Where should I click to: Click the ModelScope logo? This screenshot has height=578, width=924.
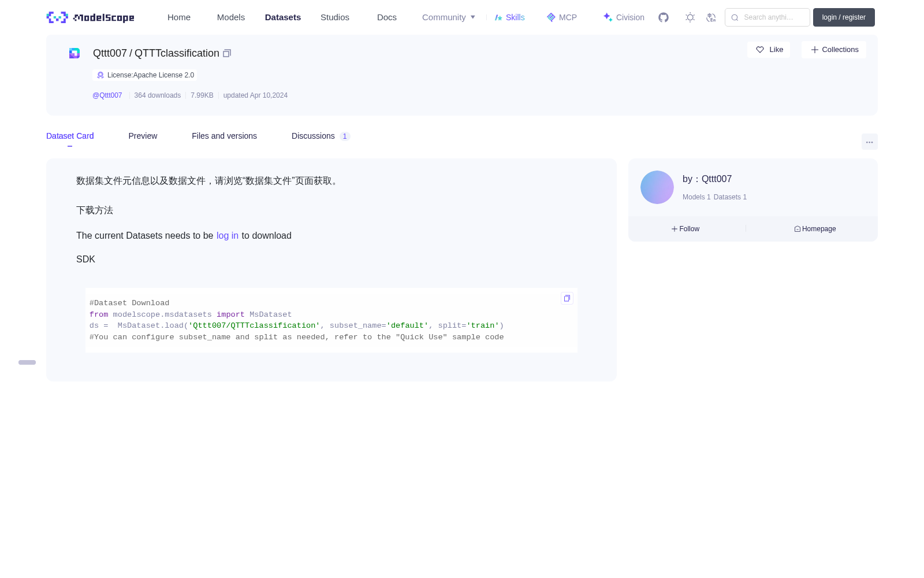(x=90, y=17)
